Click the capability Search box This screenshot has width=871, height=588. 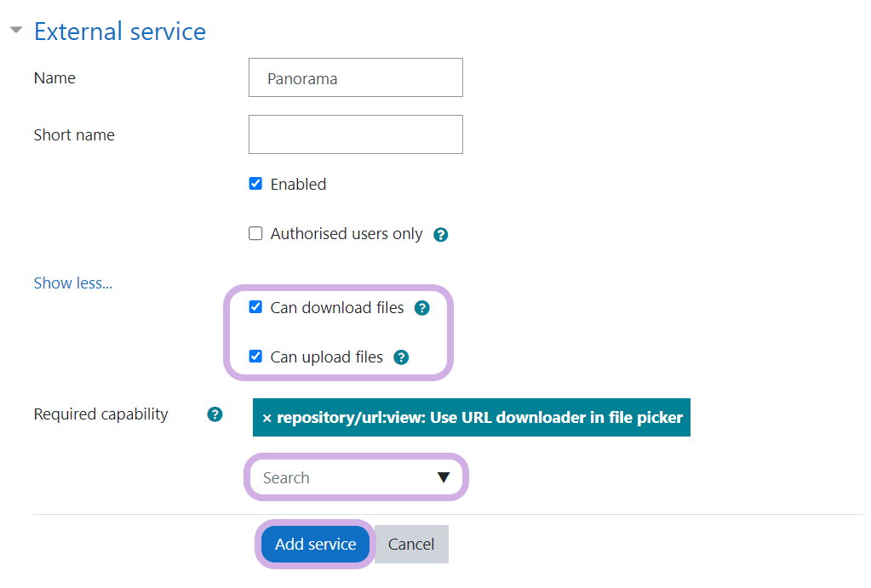pyautogui.click(x=341, y=477)
